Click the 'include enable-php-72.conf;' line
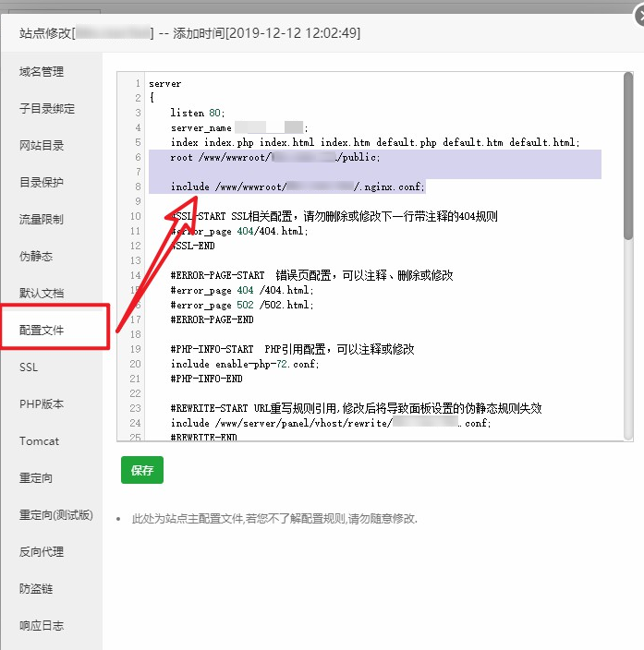644x650 pixels. point(245,364)
